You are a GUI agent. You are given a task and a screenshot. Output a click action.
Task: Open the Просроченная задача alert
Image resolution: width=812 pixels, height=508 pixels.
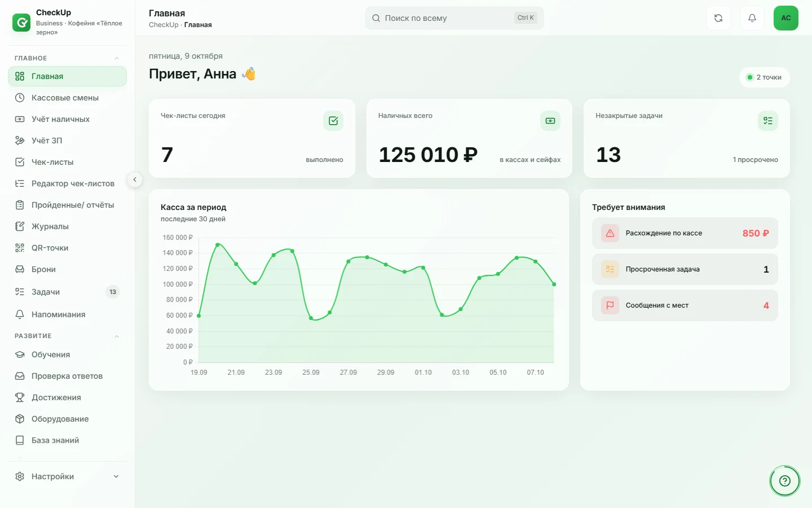coord(685,269)
